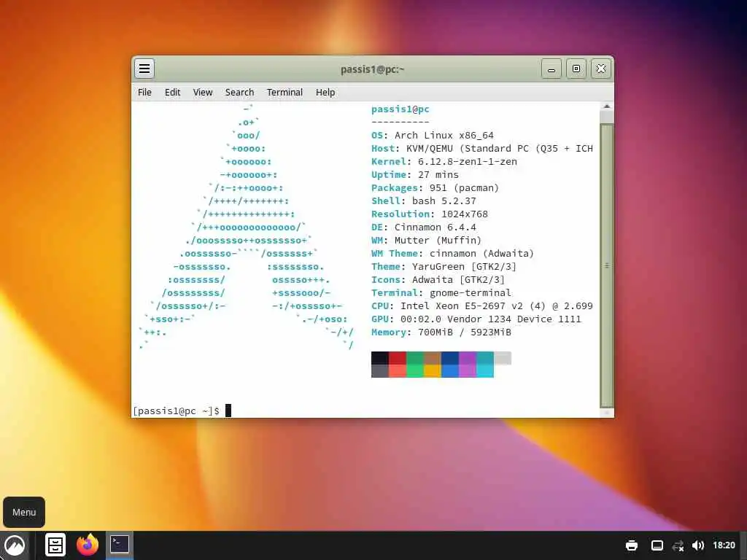This screenshot has width=747, height=560.
Task: Click the 'DE: Cinnamon 6.4.4' line
Action: pos(424,227)
